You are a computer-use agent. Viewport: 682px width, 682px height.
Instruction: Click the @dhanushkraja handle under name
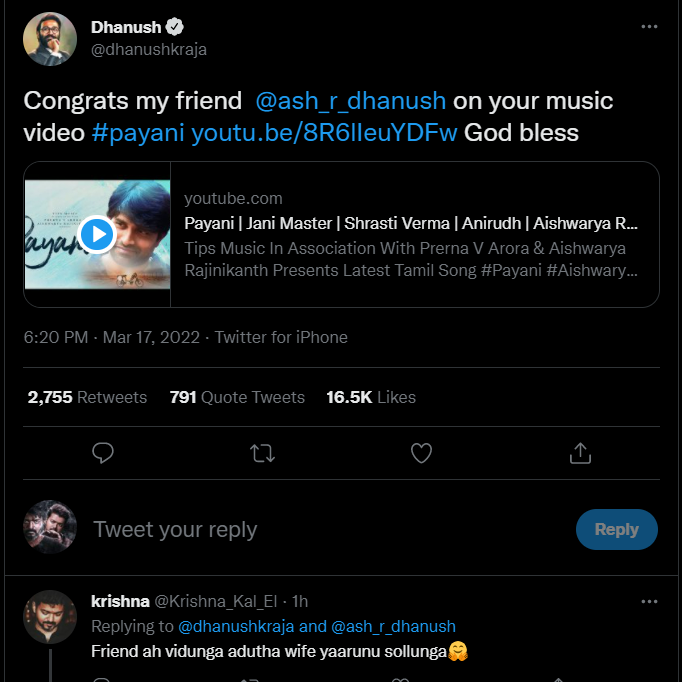pos(149,49)
